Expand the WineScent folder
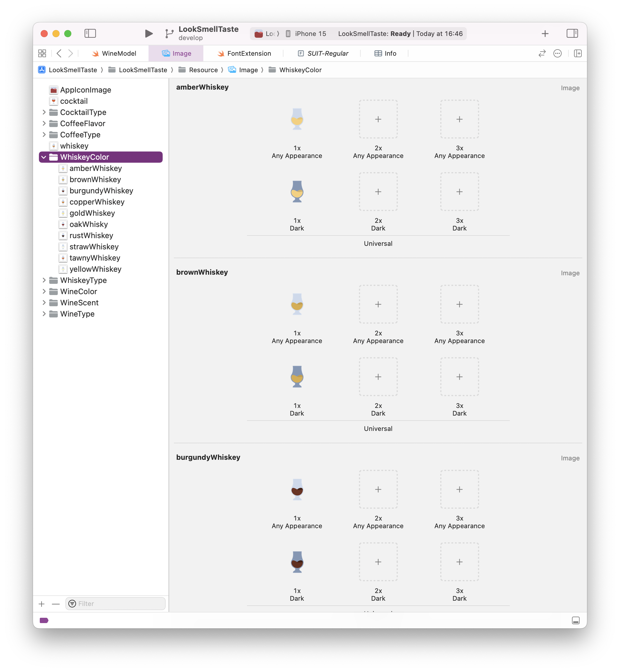The width and height of the screenshot is (620, 672). (x=44, y=303)
